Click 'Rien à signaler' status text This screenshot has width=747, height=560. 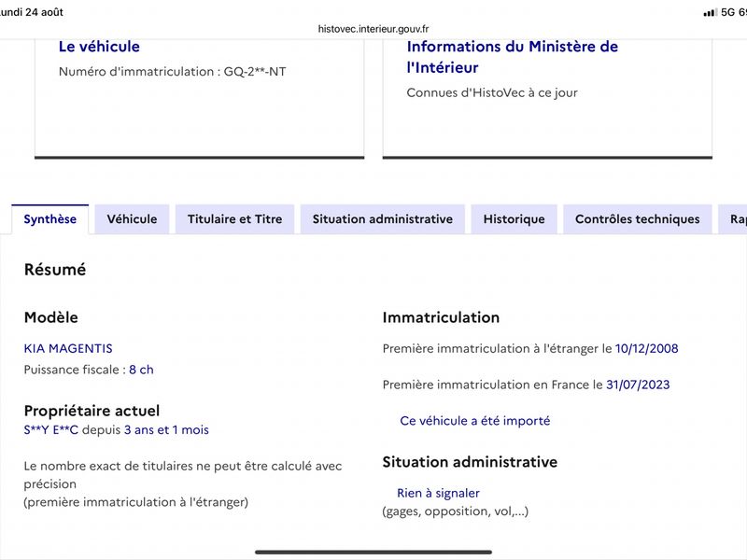438,493
